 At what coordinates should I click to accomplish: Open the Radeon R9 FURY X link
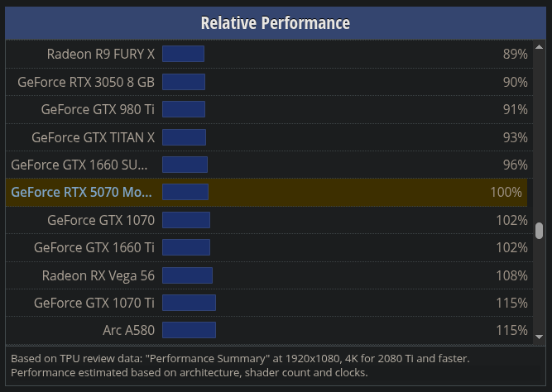pyautogui.click(x=101, y=55)
